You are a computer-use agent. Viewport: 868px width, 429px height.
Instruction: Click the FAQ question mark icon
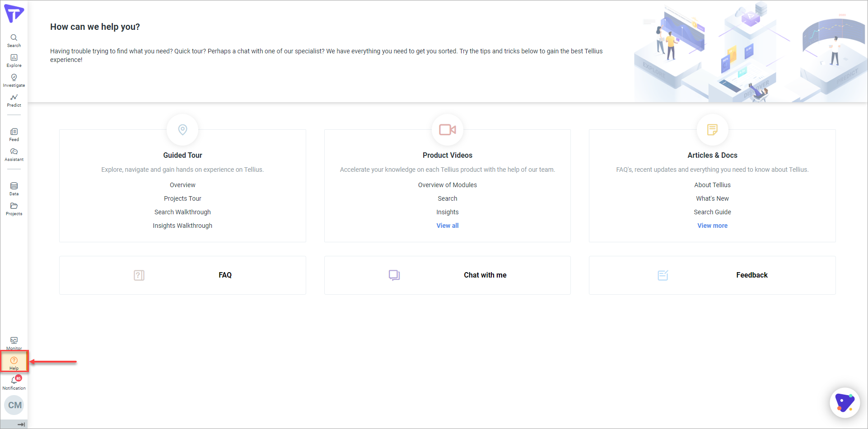139,275
